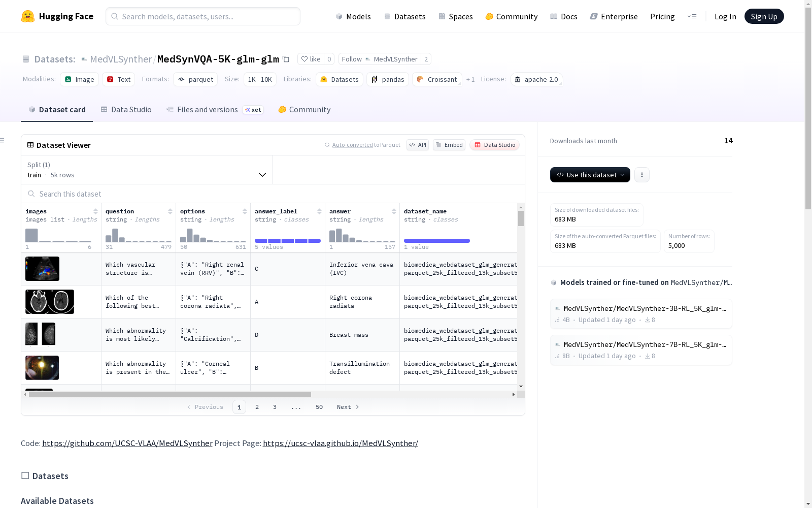The height and width of the screenshot is (508, 812).
Task: Expand the train split selector
Action: point(147,170)
